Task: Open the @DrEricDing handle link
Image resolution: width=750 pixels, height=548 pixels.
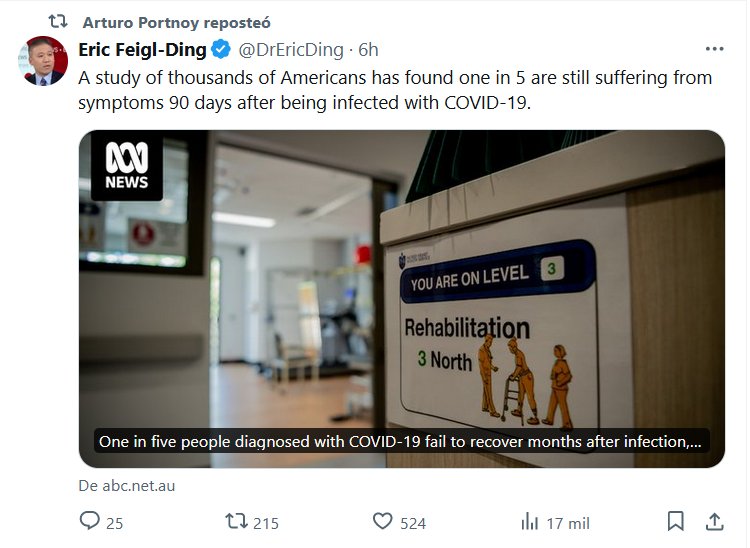Action: [289, 50]
